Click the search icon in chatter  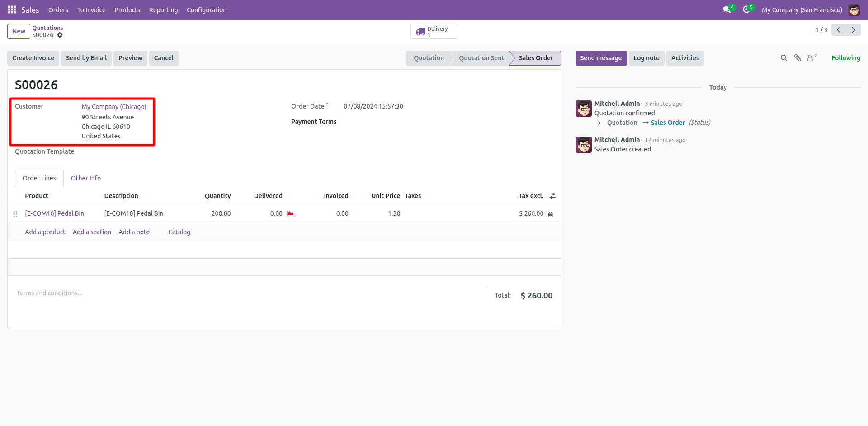coord(784,58)
